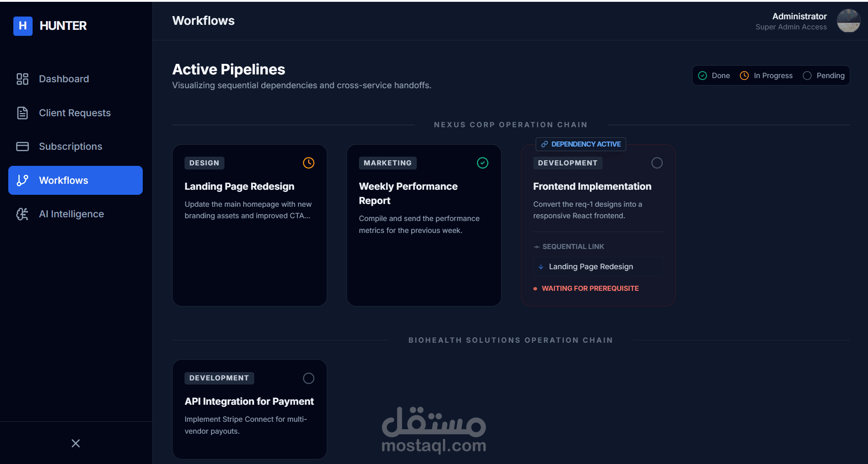Open the Administrator profile avatar

848,21
